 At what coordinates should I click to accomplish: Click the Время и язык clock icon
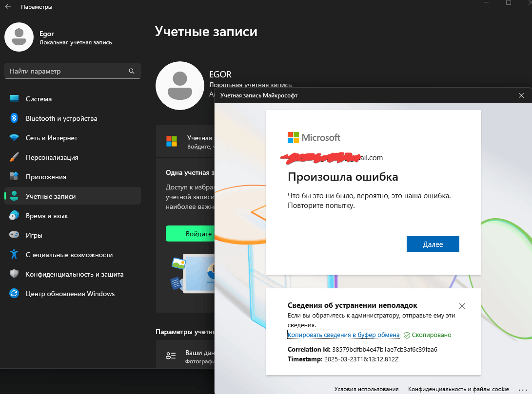click(x=14, y=215)
